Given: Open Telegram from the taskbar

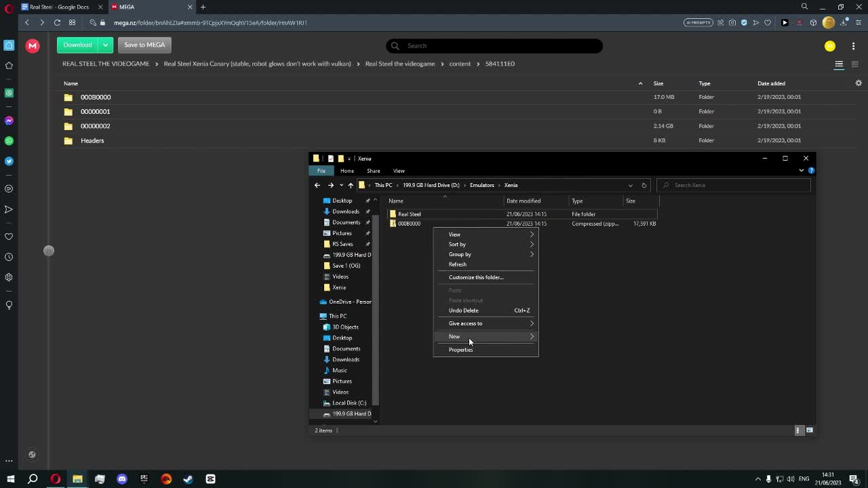Looking at the screenshot, I should click(210, 479).
